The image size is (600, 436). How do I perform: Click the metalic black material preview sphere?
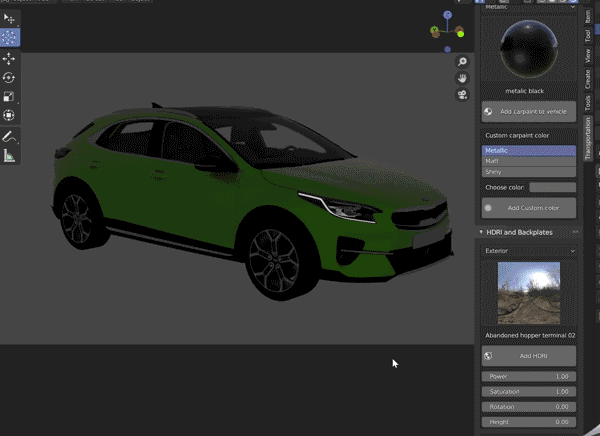point(529,49)
